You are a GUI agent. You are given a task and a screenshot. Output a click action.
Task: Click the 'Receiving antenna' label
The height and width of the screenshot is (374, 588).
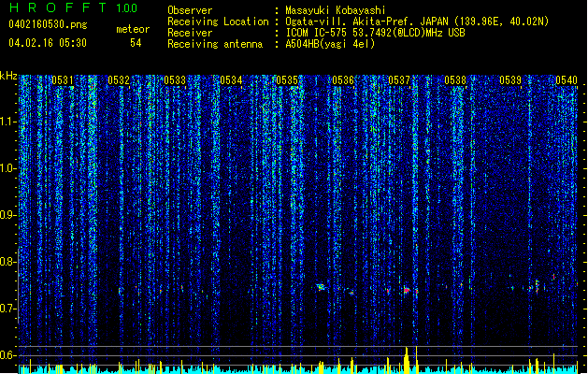(215, 44)
